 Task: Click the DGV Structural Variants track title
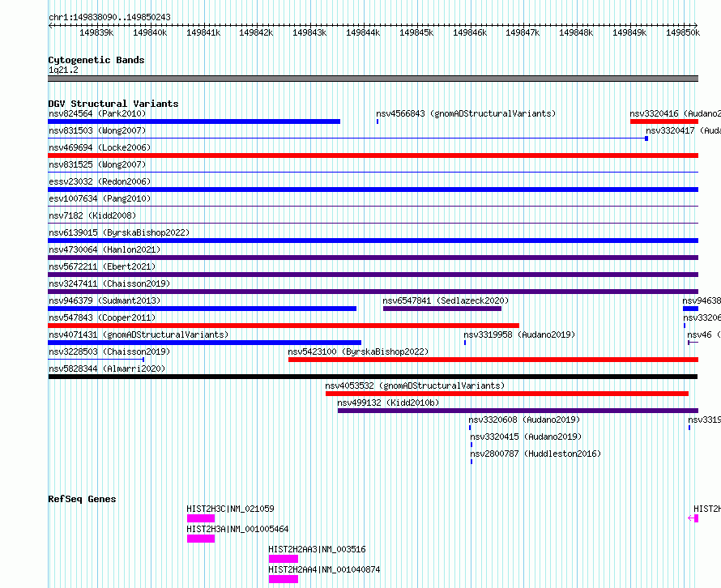pyautogui.click(x=113, y=104)
